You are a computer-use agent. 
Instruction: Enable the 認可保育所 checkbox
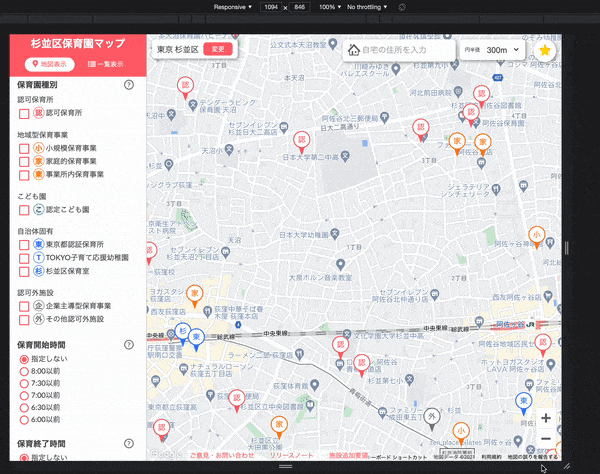click(24, 114)
